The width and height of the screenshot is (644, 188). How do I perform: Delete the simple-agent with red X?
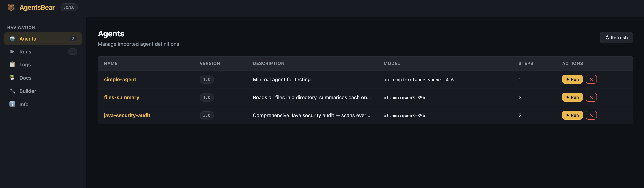[591, 79]
